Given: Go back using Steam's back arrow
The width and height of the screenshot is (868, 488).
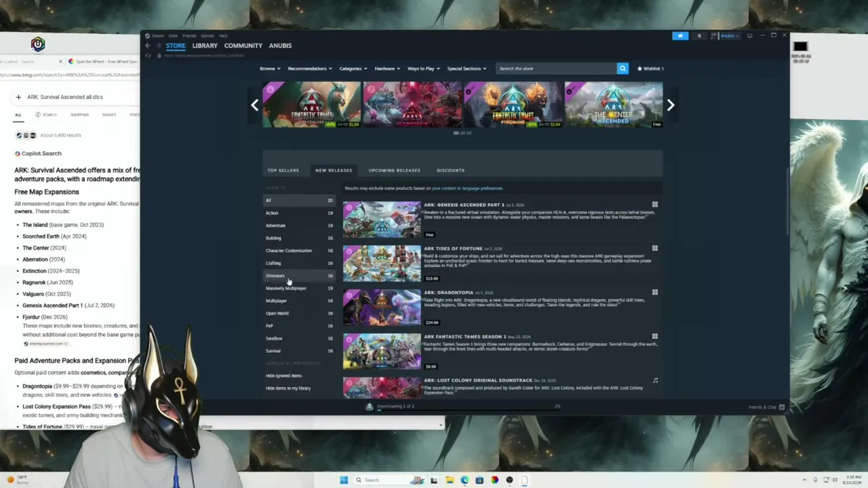Looking at the screenshot, I should pyautogui.click(x=148, y=45).
